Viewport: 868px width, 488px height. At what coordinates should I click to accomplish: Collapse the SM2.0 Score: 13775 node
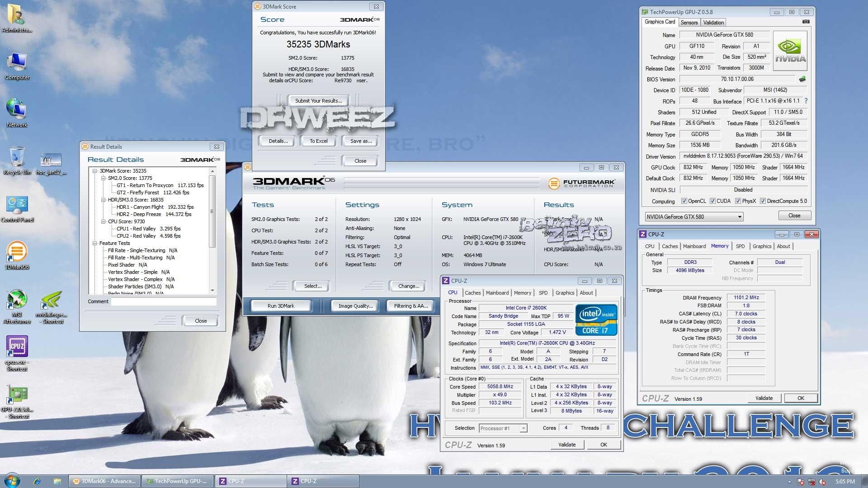point(103,178)
